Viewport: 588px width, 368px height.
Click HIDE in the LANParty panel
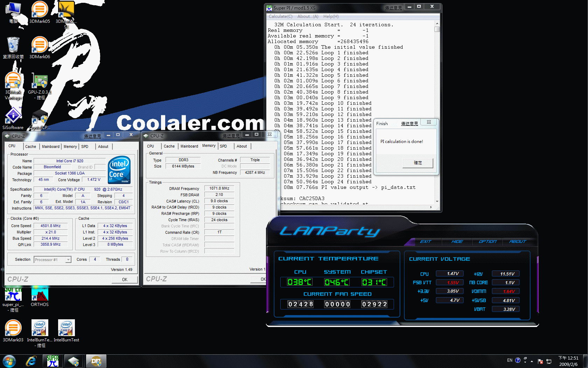(x=457, y=241)
